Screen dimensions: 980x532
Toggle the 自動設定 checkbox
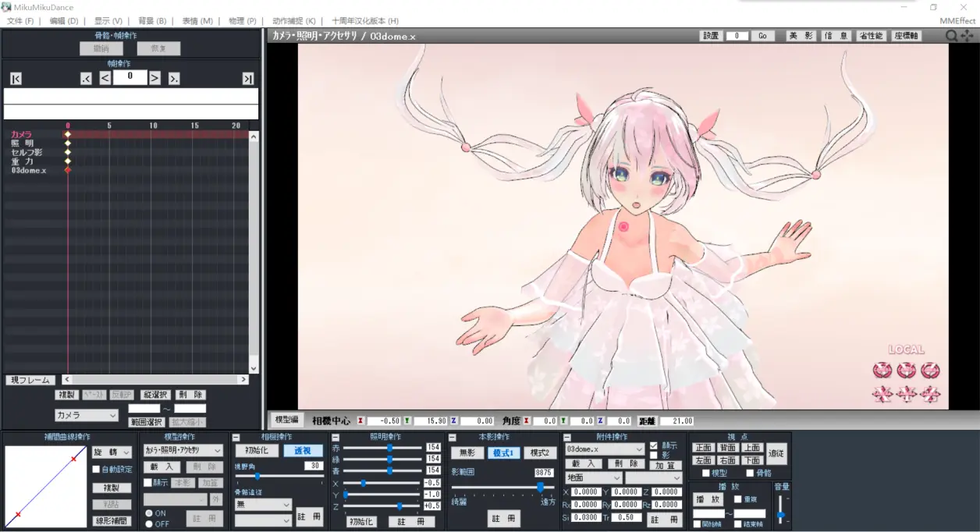96,470
